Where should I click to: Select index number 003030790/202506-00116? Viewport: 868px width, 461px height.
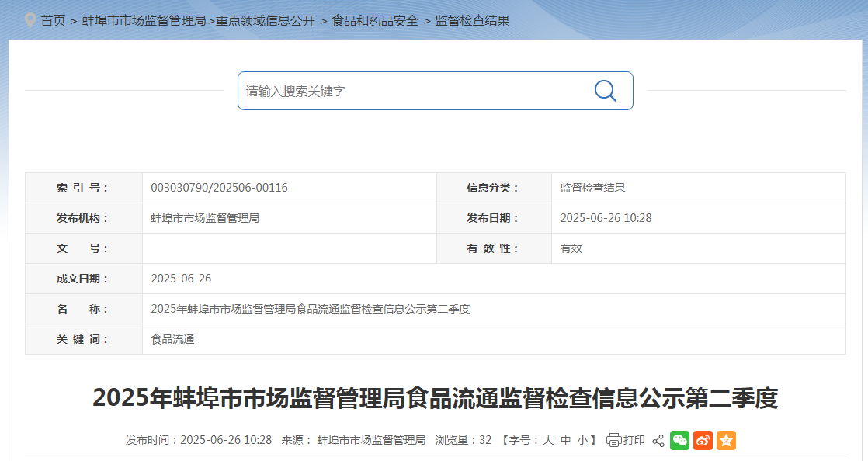219,188
